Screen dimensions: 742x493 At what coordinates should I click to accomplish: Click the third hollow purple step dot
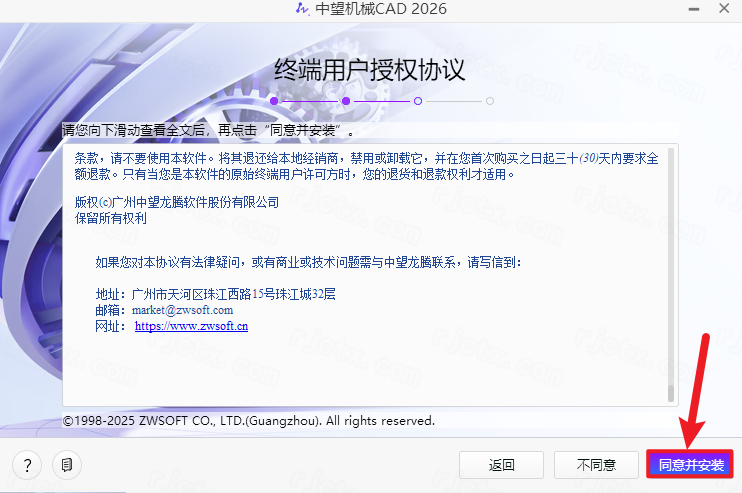(x=418, y=101)
